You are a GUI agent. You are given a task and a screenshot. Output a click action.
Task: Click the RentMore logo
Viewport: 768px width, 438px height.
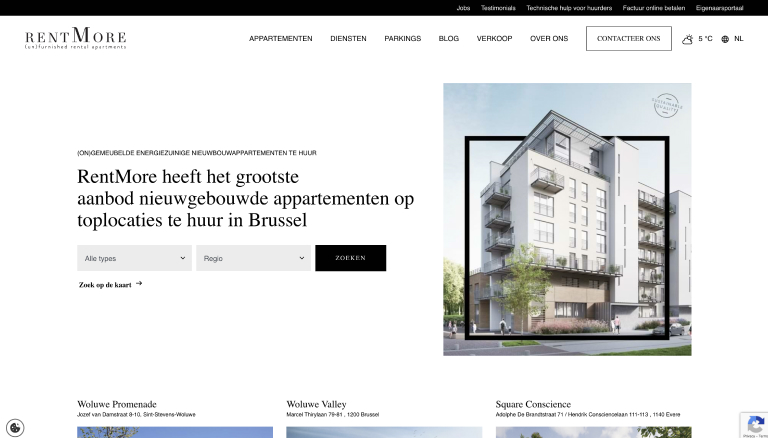pos(75,38)
